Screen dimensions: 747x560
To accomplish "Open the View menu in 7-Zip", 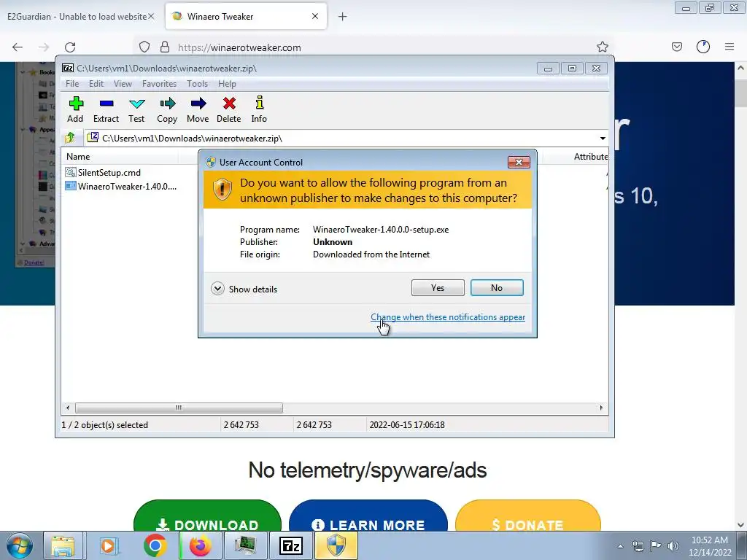I will [x=123, y=84].
